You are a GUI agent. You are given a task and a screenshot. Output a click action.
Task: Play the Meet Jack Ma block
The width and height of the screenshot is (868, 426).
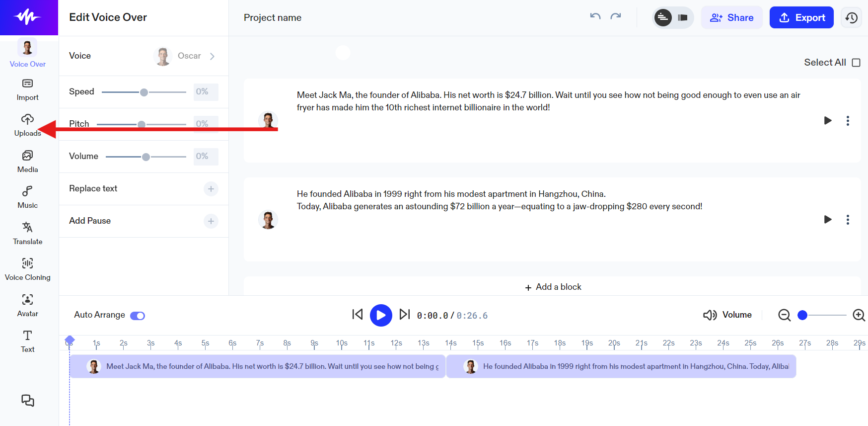click(828, 120)
